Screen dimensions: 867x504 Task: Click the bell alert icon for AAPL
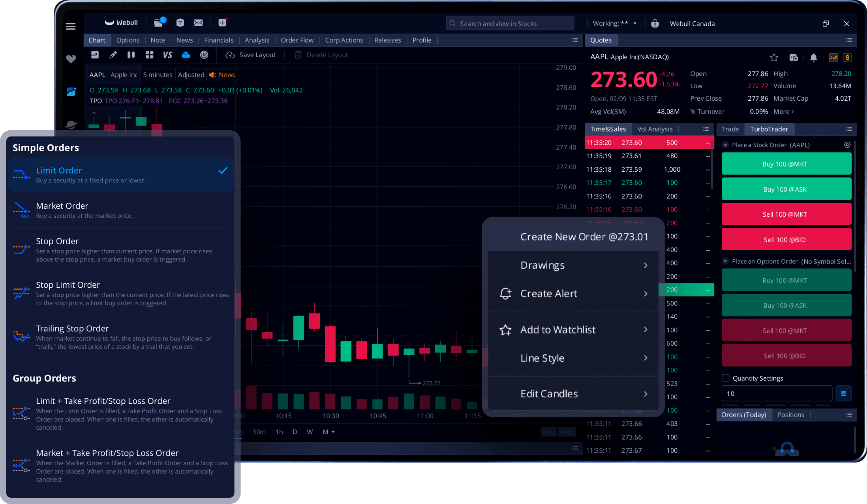(x=813, y=58)
